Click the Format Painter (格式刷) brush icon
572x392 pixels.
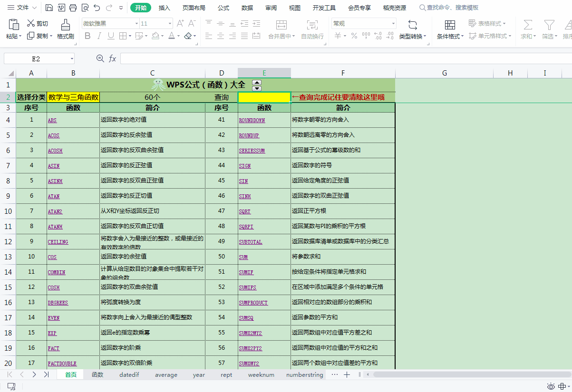65,24
